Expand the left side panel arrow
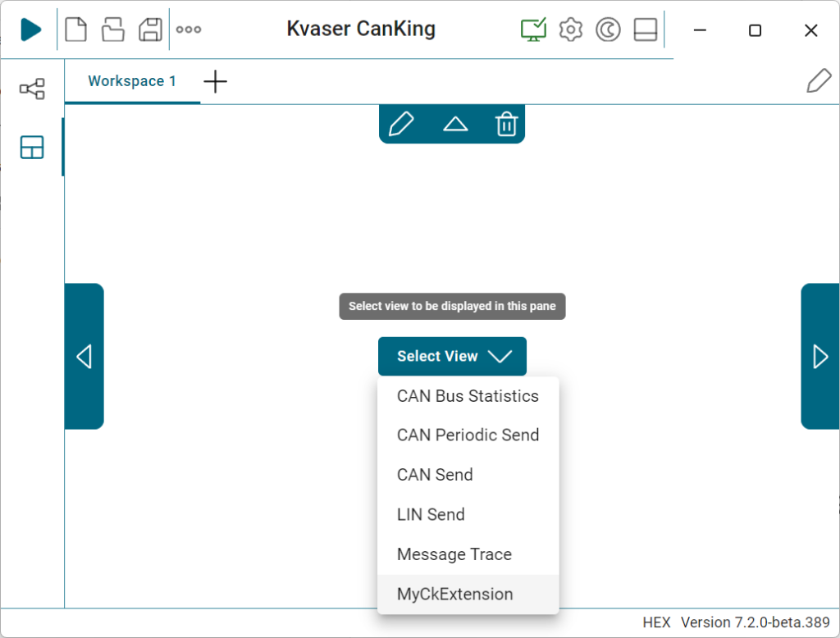Image resolution: width=840 pixels, height=638 pixels. tap(84, 356)
